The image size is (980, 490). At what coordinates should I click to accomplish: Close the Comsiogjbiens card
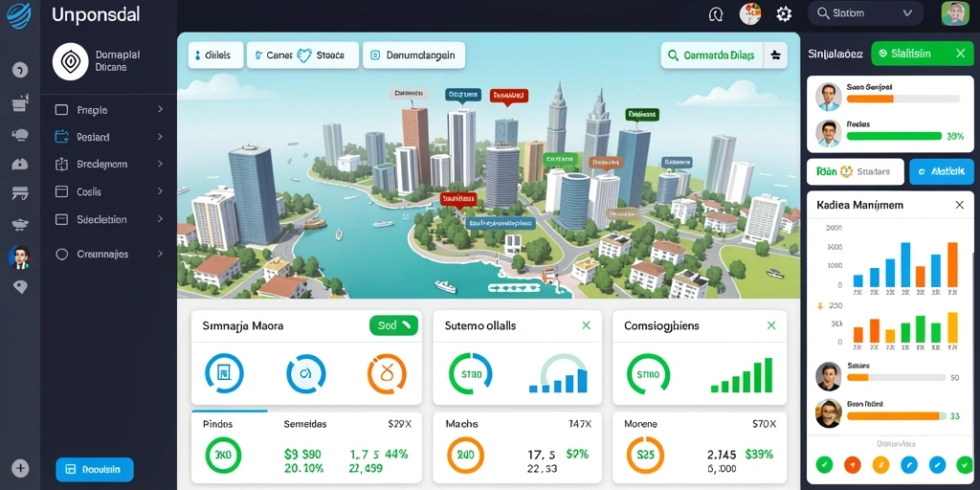point(771,325)
